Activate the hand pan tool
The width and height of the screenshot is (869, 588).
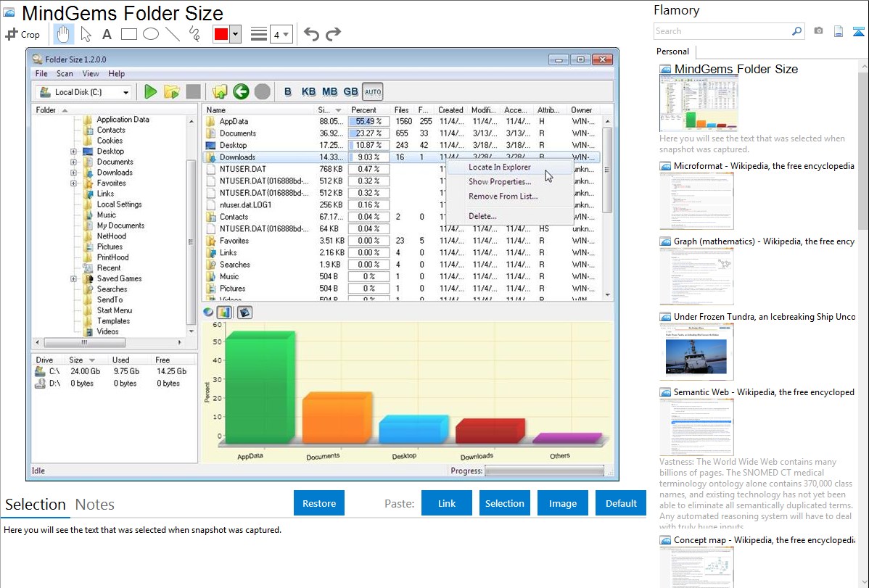coord(63,34)
